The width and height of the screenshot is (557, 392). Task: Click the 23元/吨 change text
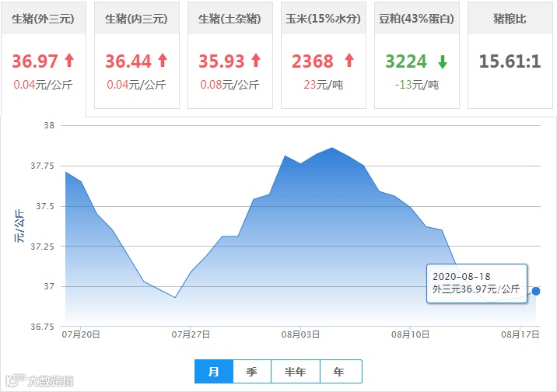coord(324,85)
